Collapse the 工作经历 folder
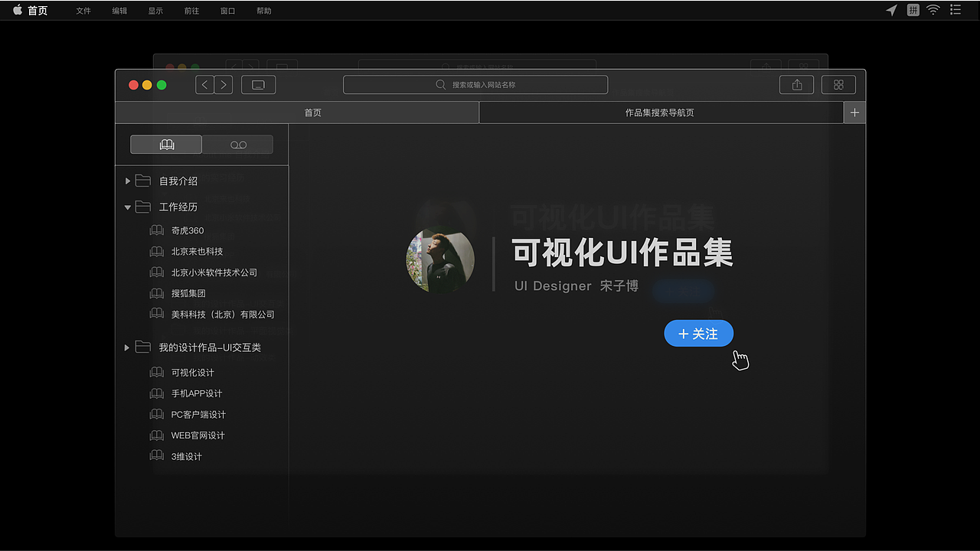980x551 pixels. pyautogui.click(x=128, y=207)
